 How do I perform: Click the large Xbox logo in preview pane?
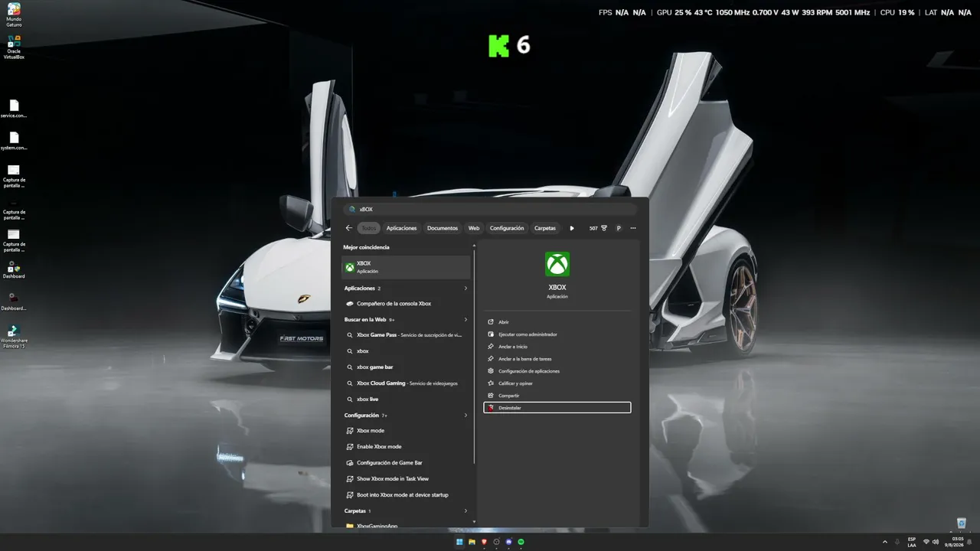557,264
